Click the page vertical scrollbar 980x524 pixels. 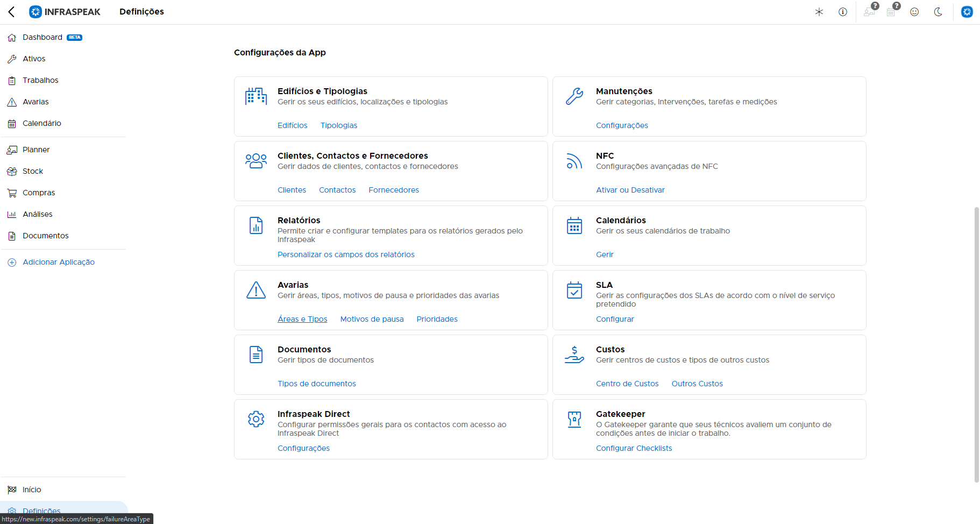[x=976, y=344]
